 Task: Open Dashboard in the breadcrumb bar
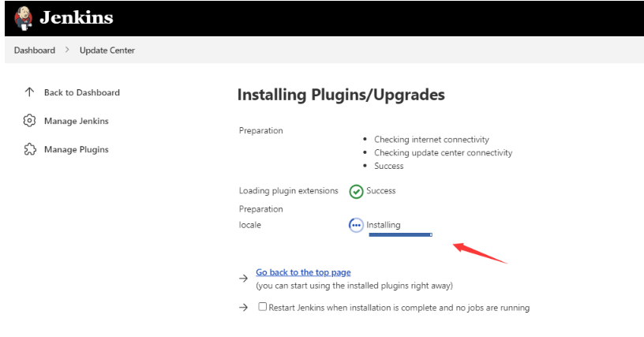click(x=35, y=51)
